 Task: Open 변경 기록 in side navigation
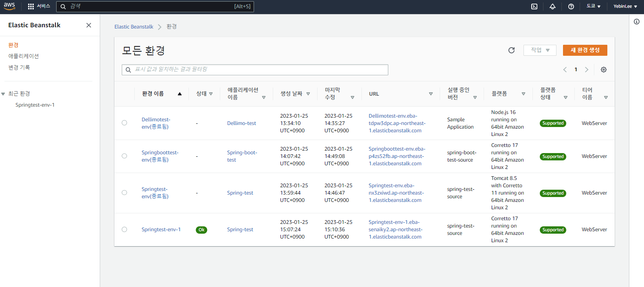pyautogui.click(x=19, y=68)
